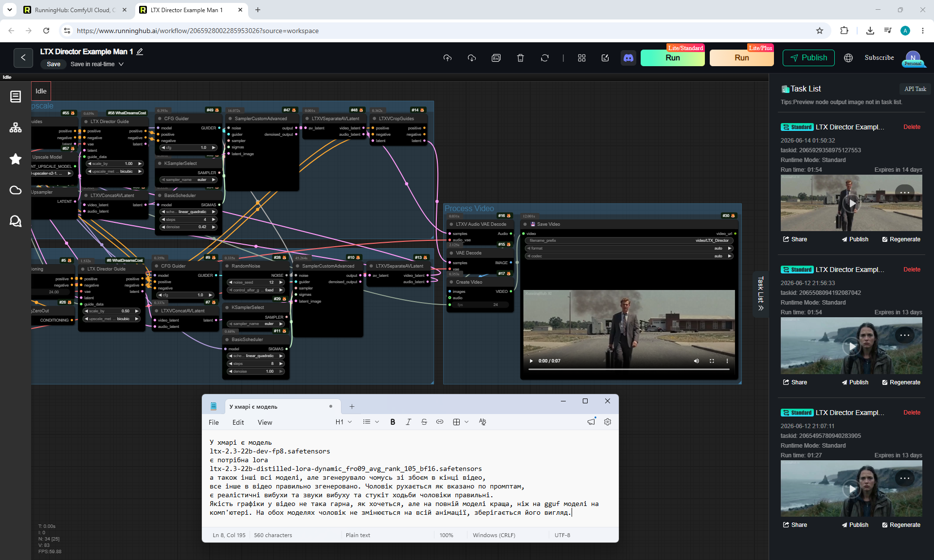Open the Edit menu in Notepad

(x=238, y=422)
